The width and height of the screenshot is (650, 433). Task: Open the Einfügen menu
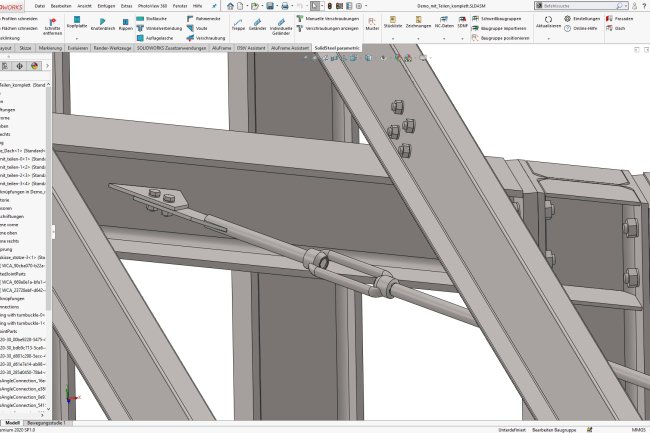click(106, 6)
